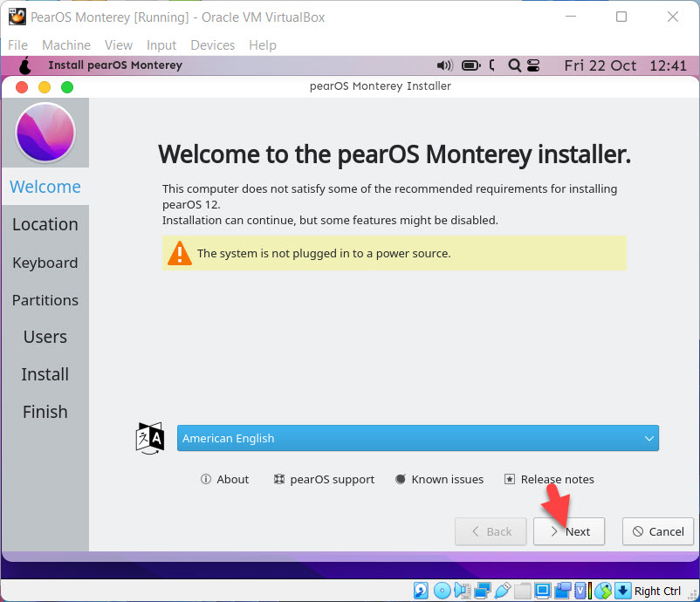Select the Install step in sidebar
Viewport: 700px width, 602px height.
point(45,374)
